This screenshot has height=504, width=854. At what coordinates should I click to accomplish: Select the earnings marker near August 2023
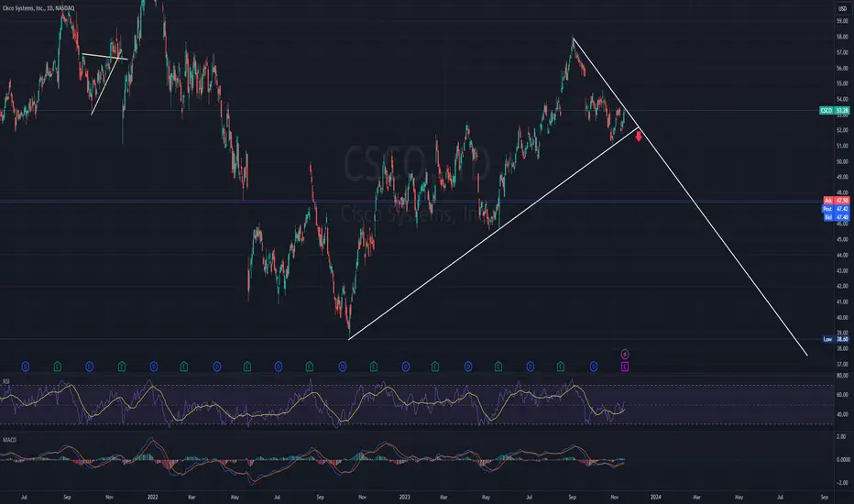click(561, 367)
